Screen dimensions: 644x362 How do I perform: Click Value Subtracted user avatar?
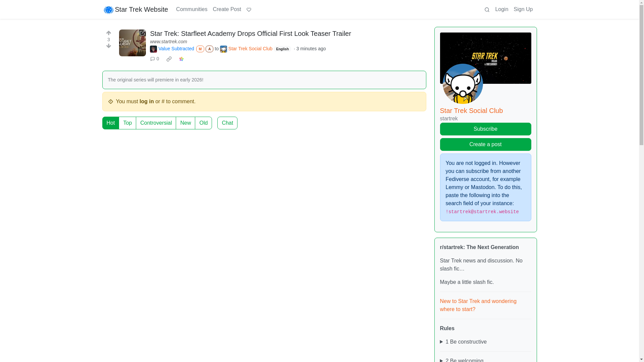point(153,49)
